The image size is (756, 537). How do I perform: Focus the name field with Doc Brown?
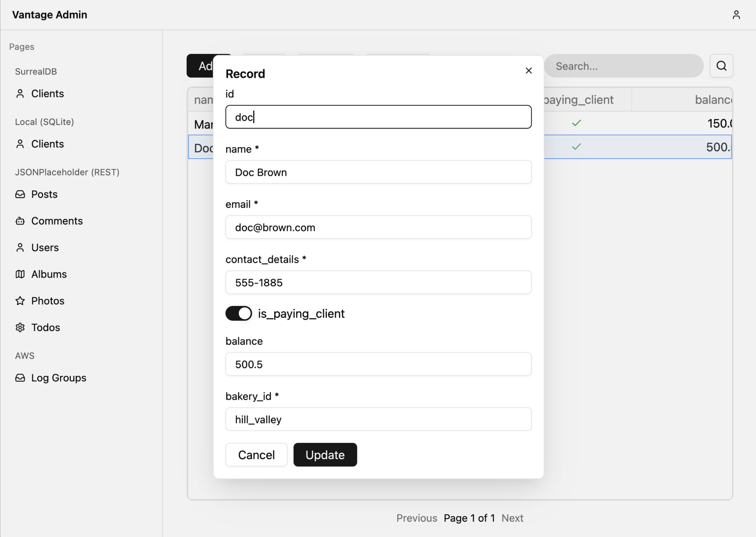379,172
